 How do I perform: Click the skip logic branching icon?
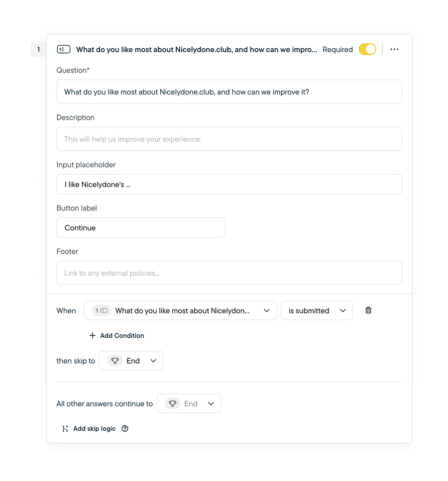pos(65,428)
